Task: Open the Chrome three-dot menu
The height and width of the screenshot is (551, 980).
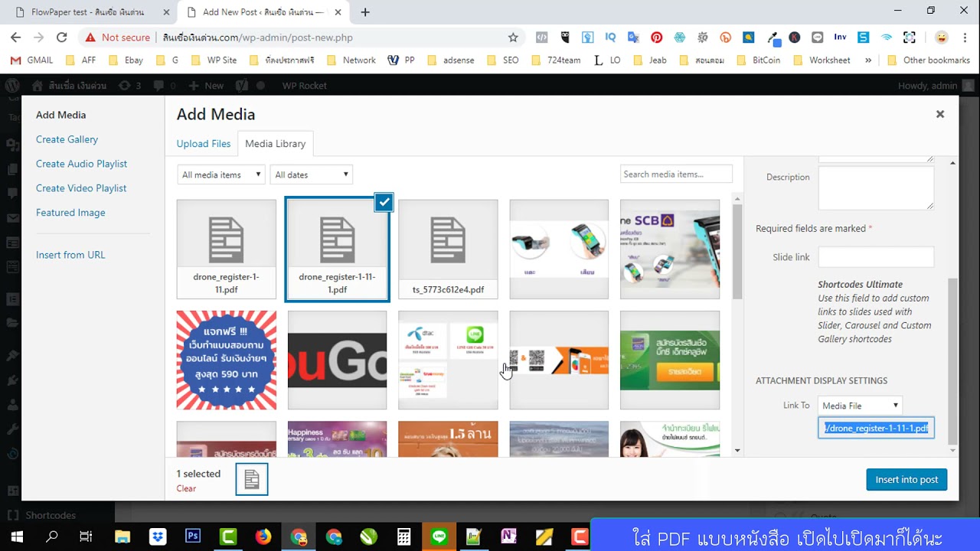Action: click(965, 37)
